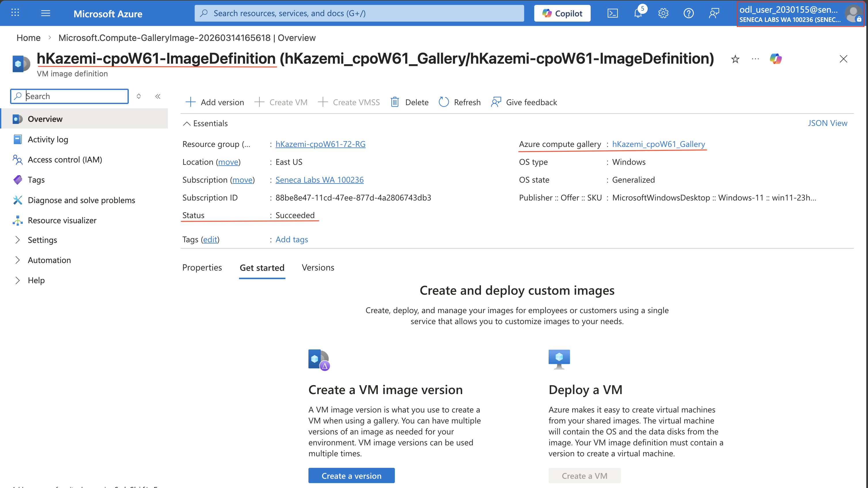Open resource group hKazemi-cpoW61-72-RG

pyautogui.click(x=321, y=144)
